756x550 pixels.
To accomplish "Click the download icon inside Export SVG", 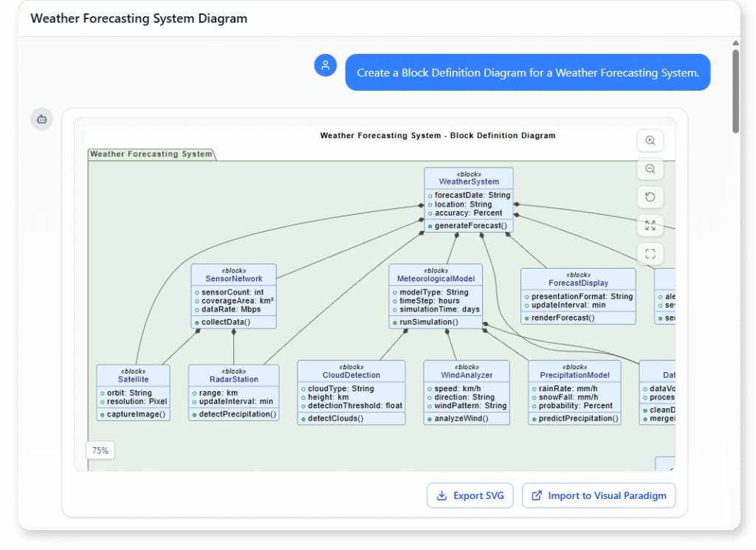I will tap(442, 495).
